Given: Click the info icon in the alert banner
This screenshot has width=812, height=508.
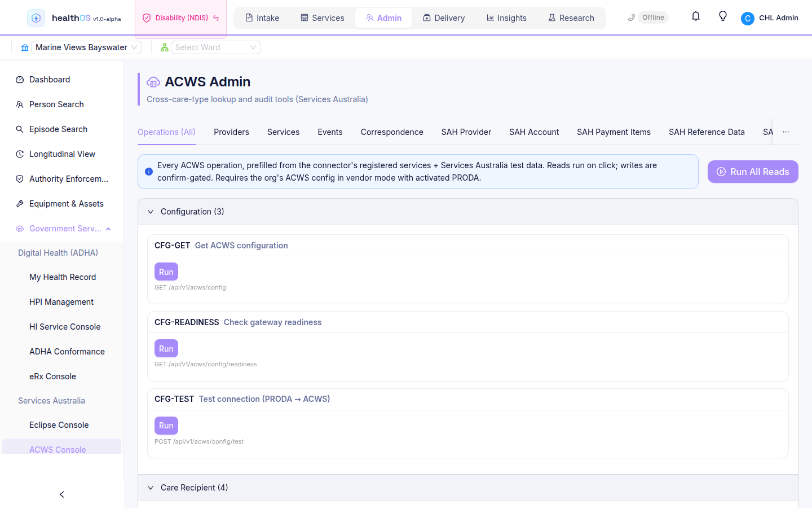Looking at the screenshot, I should pos(149,172).
